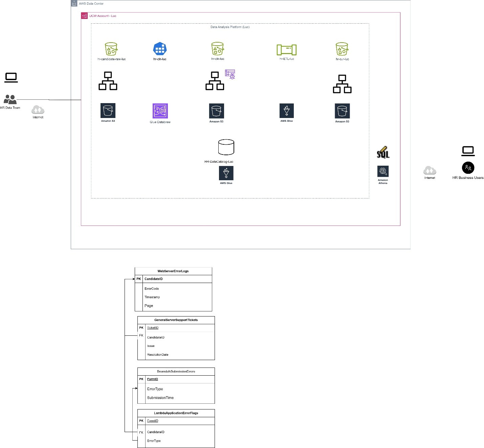Select the 'Issue' field
Viewport: 484px width, 448px height.
pos(151,346)
